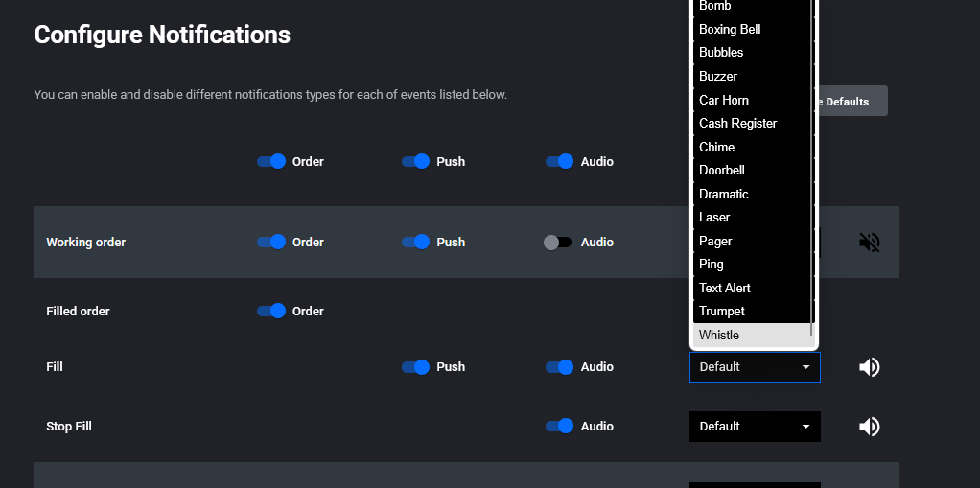The width and height of the screenshot is (980, 488).
Task: Select Boxing Bell sound option
Action: (x=751, y=30)
